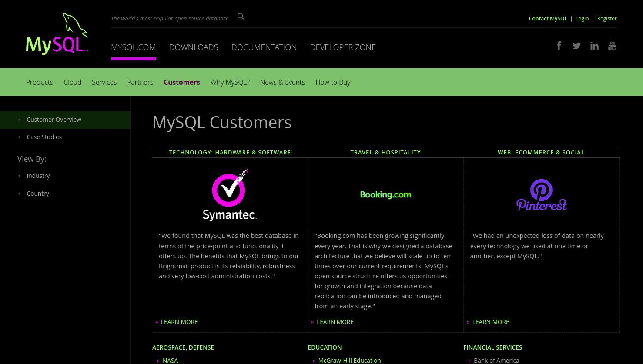The width and height of the screenshot is (643, 364).
Task: Open the MYSQL.COM tab
Action: click(x=134, y=47)
